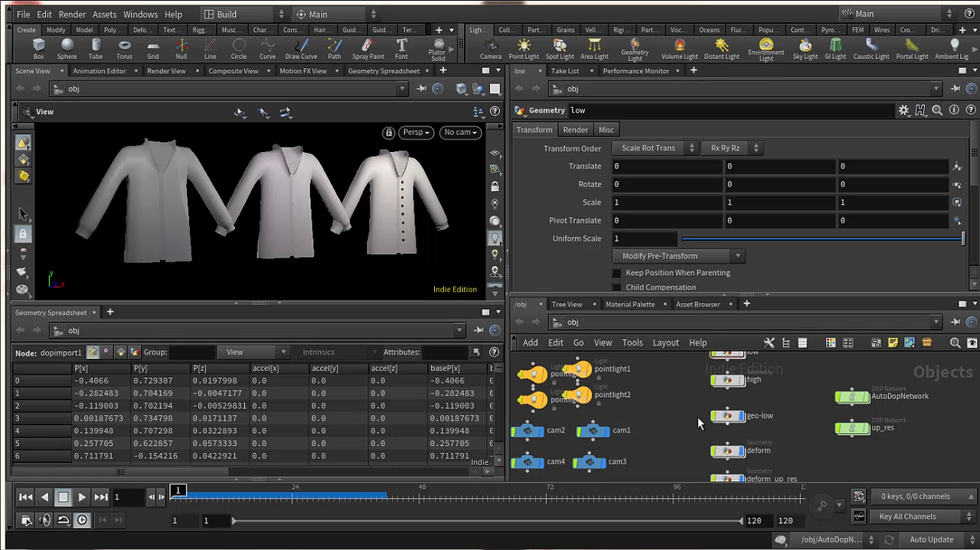
Task: Expand the Modify Pre-Transform dropdown
Action: [x=679, y=256]
